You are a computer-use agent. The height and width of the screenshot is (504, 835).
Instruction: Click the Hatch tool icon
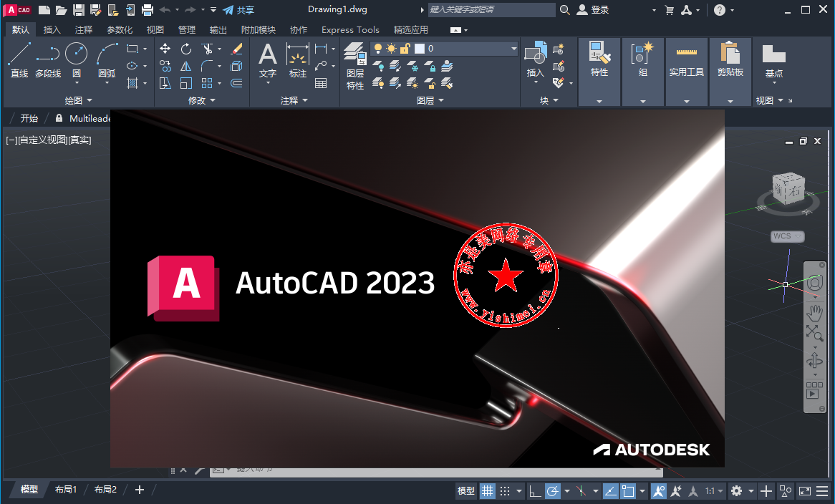(x=132, y=83)
